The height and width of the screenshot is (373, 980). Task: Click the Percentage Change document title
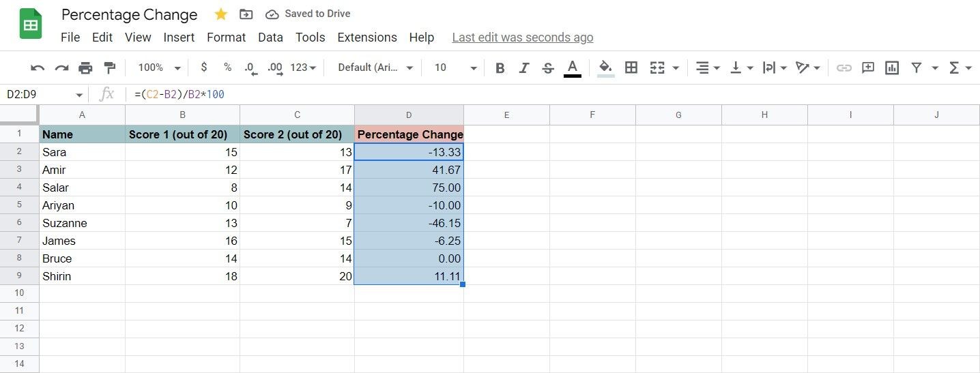point(130,14)
